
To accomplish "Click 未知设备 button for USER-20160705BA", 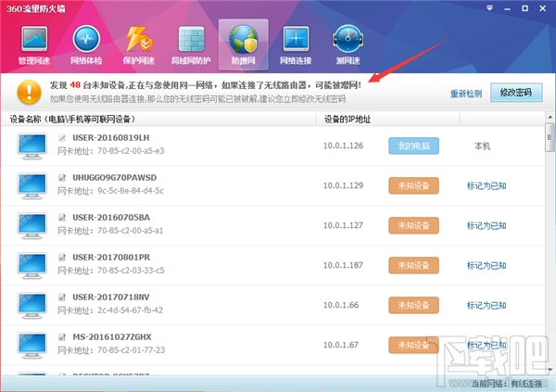I will [x=414, y=225].
